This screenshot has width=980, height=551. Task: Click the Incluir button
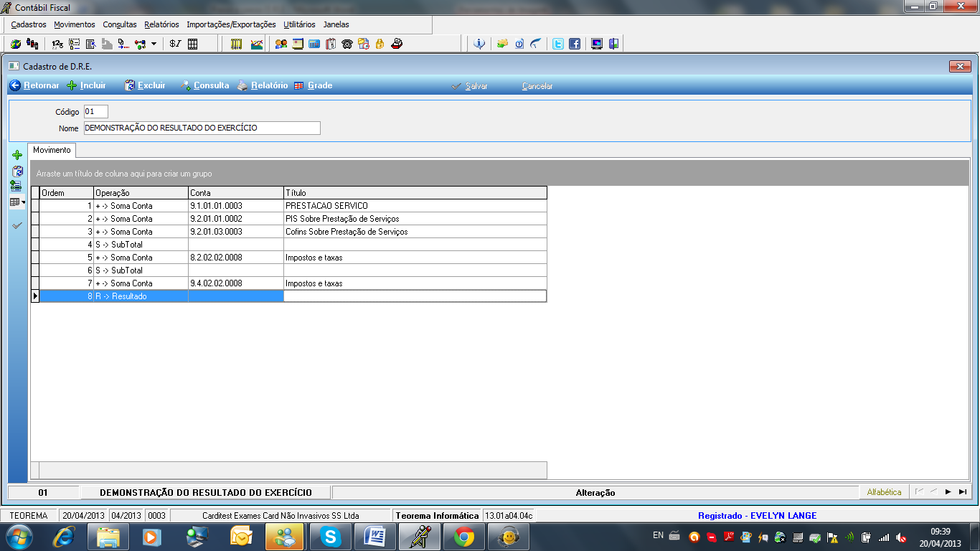click(86, 86)
